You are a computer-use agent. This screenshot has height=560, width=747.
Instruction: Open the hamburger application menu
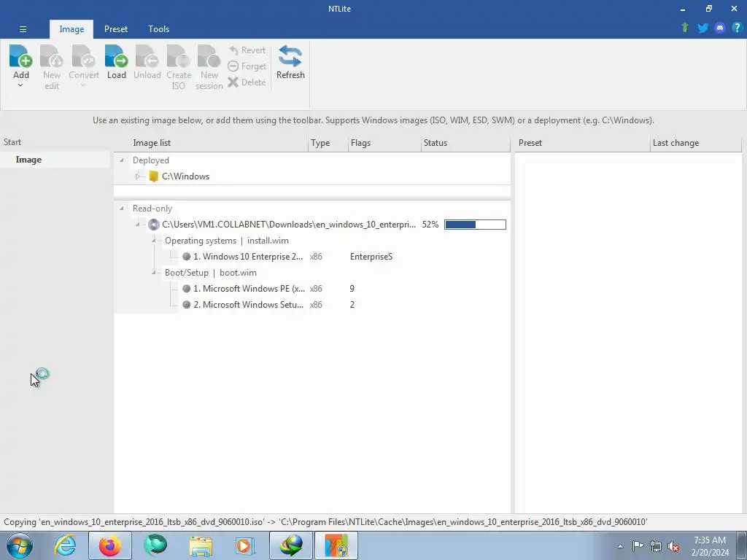pos(23,29)
